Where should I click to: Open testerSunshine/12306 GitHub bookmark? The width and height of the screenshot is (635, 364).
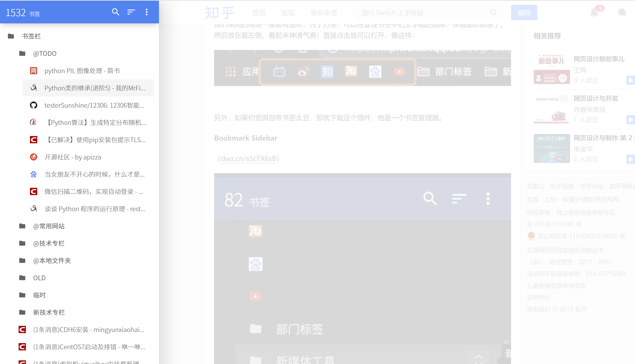88,105
